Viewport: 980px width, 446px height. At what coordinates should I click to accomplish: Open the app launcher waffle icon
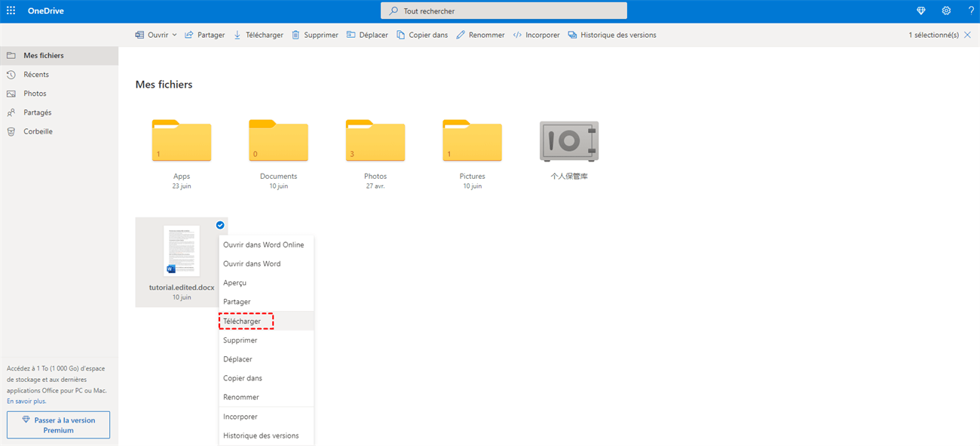pos(11,11)
